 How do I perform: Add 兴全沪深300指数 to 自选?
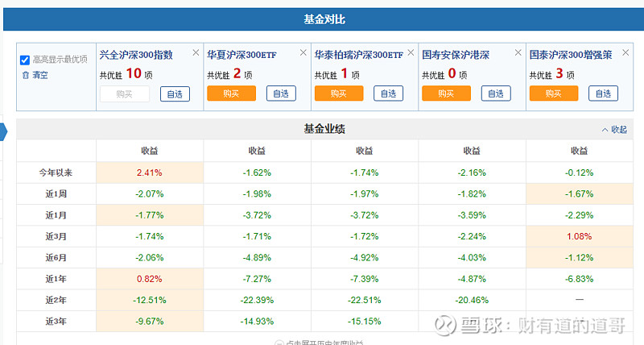pyautogui.click(x=175, y=94)
